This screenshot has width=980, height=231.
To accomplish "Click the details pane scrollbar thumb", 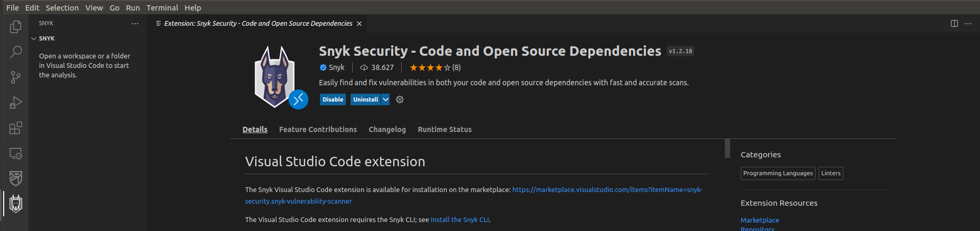I will pyautogui.click(x=727, y=148).
